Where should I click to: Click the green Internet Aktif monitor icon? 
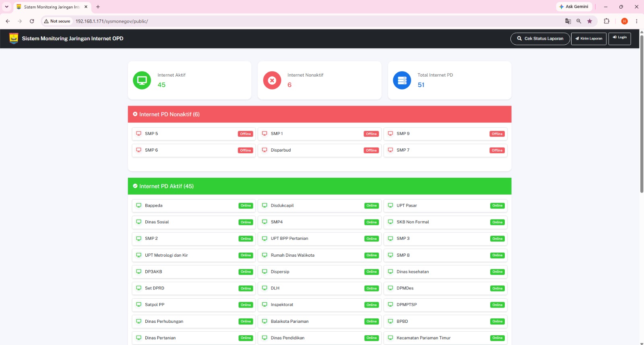point(142,80)
